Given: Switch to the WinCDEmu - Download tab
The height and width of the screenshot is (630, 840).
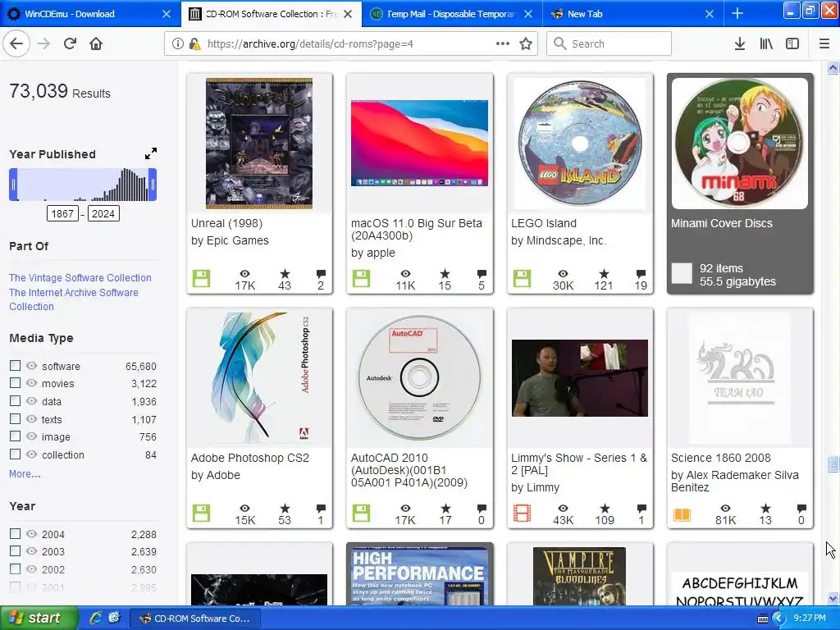Looking at the screenshot, I should 90,13.
